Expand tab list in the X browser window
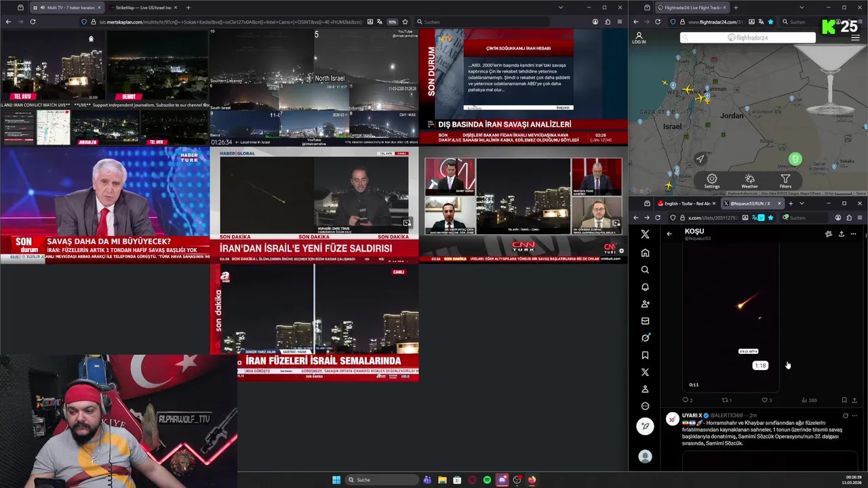Viewport: 868px width, 488px height. (x=802, y=203)
